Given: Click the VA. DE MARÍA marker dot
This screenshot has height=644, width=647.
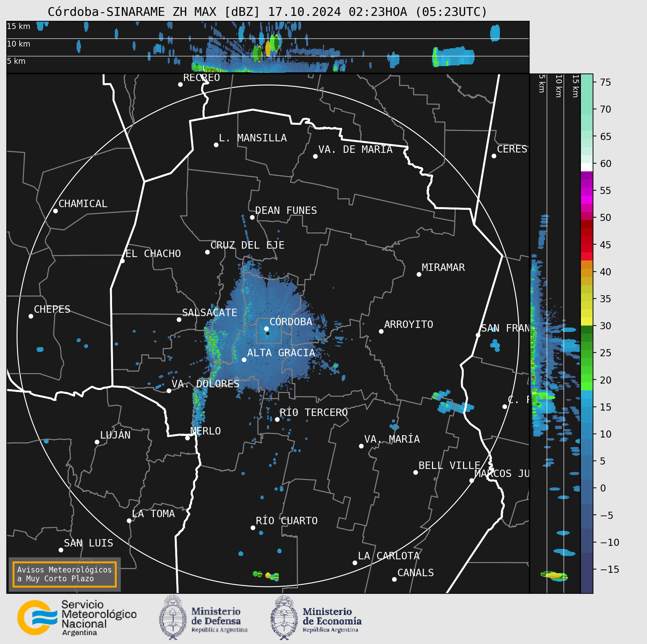Looking at the screenshot, I should [315, 156].
